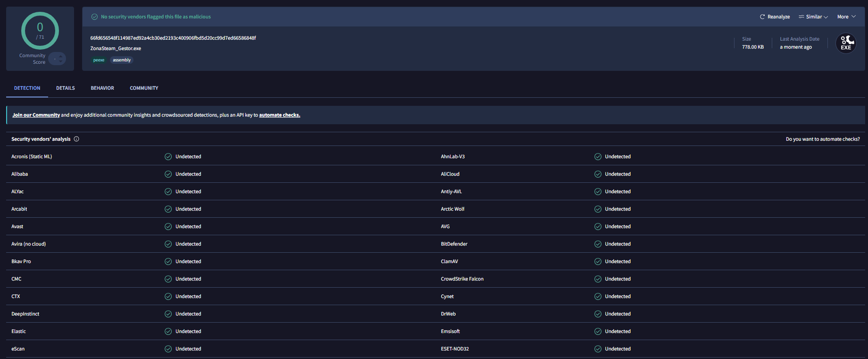
Task: Open the automate checks link in banner
Action: pyautogui.click(x=280, y=115)
